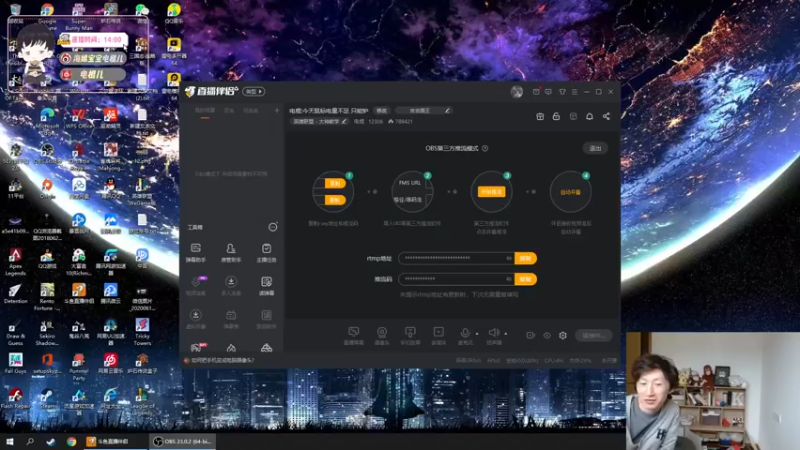Click the download-arrow tool in second toolbox row

point(231,286)
